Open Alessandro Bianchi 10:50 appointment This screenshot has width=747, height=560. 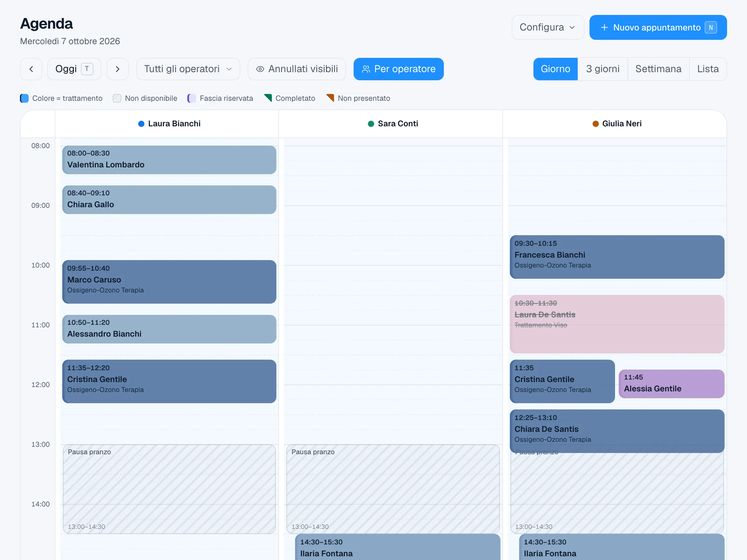click(x=169, y=329)
